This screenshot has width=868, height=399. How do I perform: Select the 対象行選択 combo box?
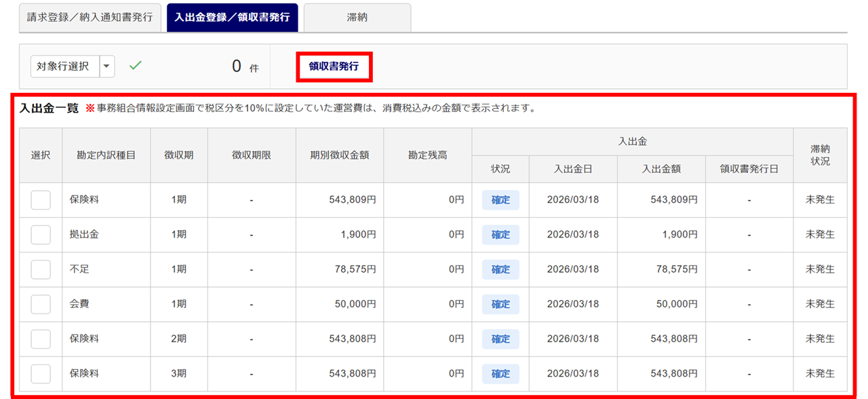pos(65,66)
